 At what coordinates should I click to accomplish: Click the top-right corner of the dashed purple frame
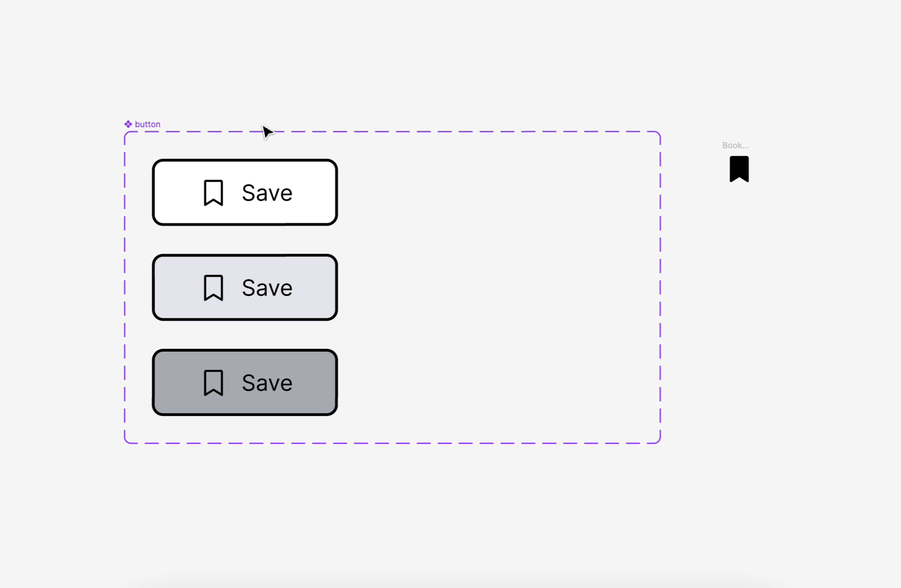[x=659, y=133]
